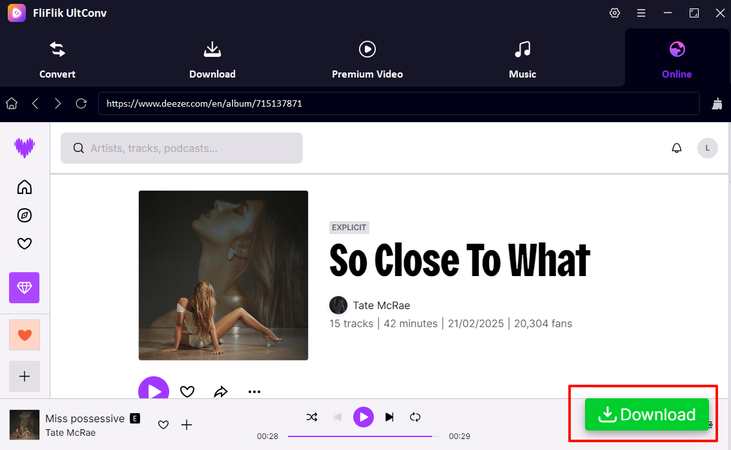Viewport: 731px width, 450px height.
Task: Play the album with purple play button
Action: tap(153, 388)
